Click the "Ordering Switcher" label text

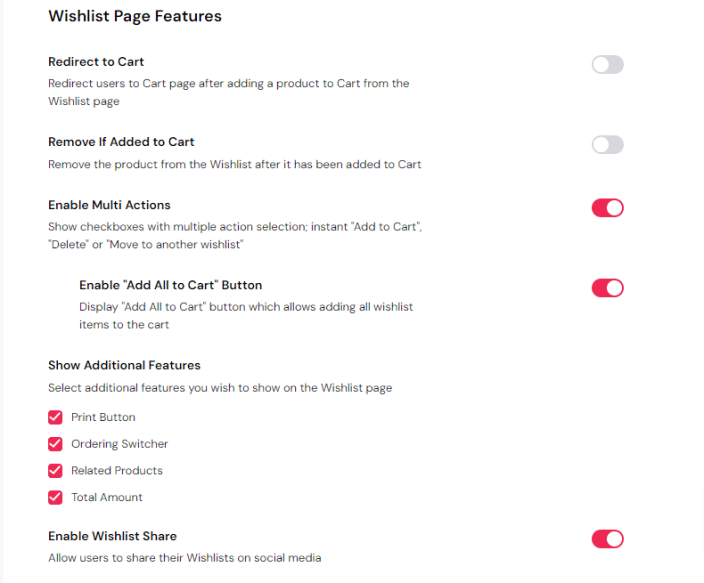(x=119, y=444)
